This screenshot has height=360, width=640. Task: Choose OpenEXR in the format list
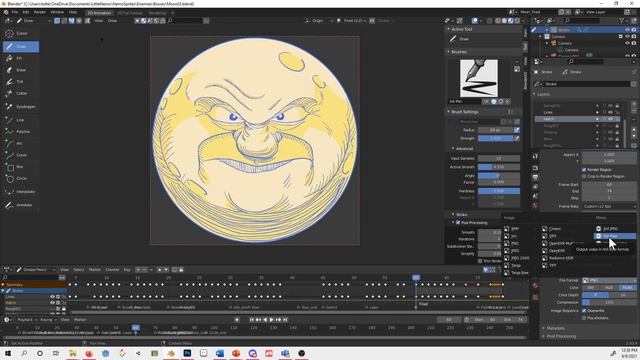(558, 251)
